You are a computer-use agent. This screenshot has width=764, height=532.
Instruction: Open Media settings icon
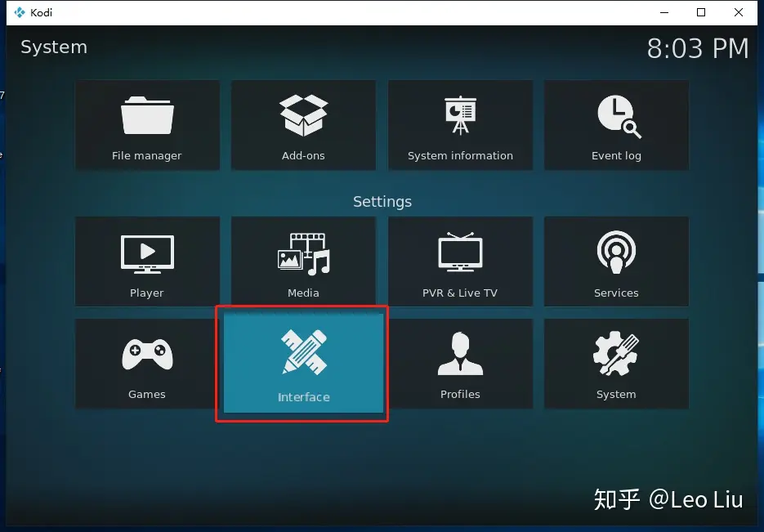pos(303,254)
